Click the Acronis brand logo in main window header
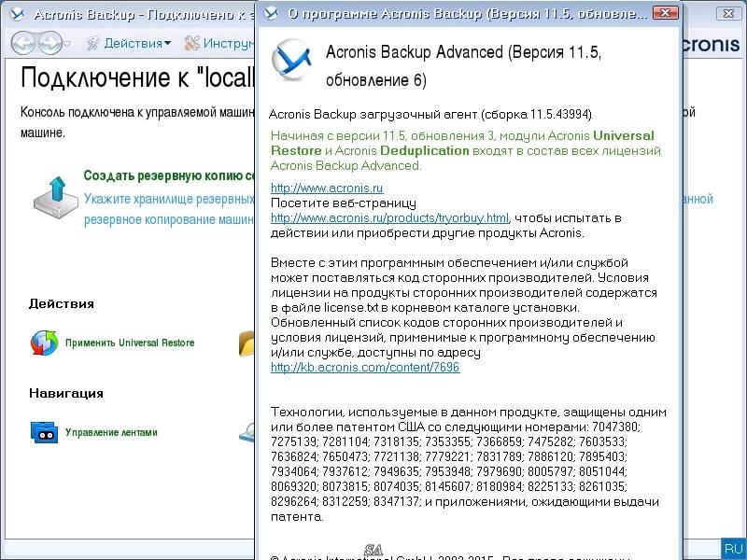This screenshot has height=560, width=747. [x=711, y=44]
